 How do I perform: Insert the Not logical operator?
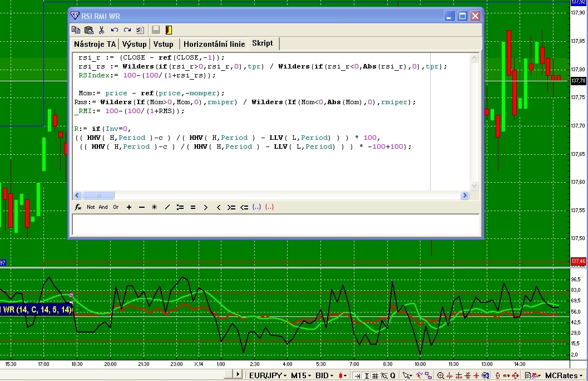point(91,207)
